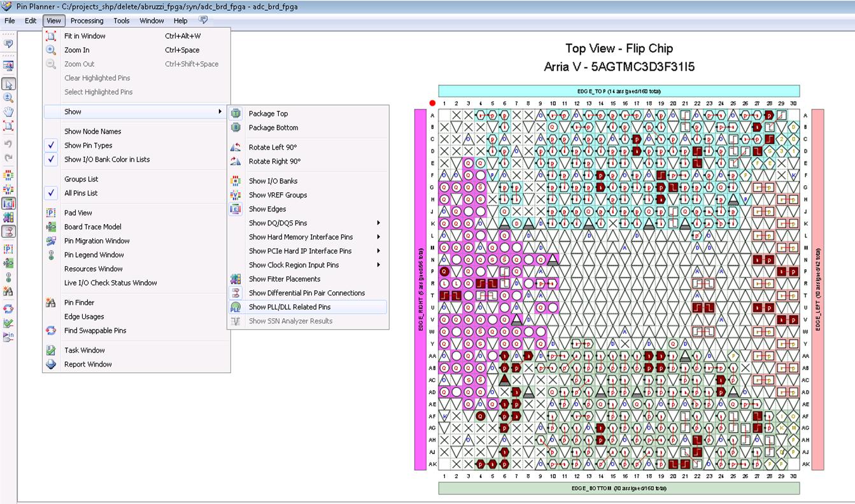Open Pad View from the left toolbar icon

(x=8, y=249)
